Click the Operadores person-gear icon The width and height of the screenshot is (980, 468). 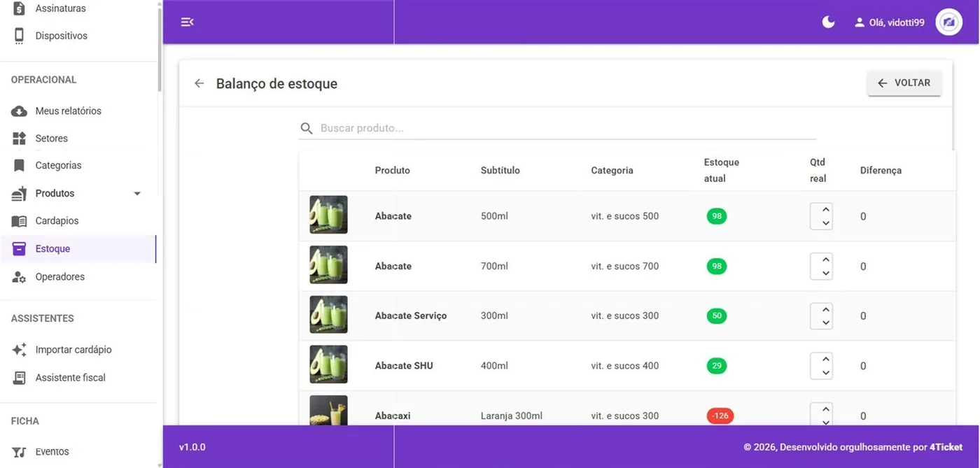[x=20, y=277]
